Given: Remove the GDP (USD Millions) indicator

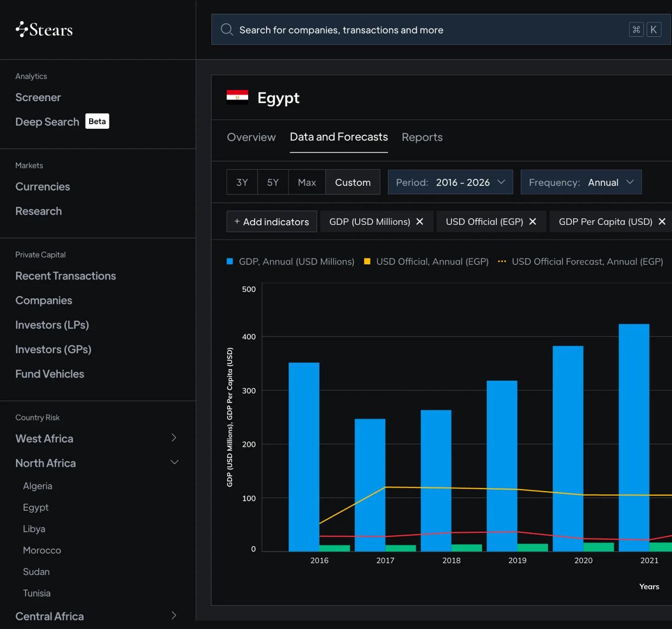Looking at the screenshot, I should (420, 222).
